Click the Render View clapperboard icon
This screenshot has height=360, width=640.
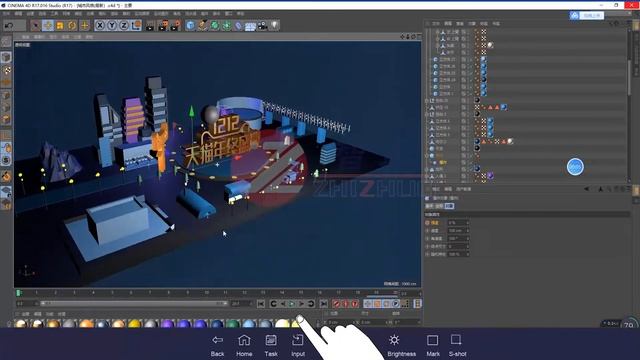[x=151, y=26]
